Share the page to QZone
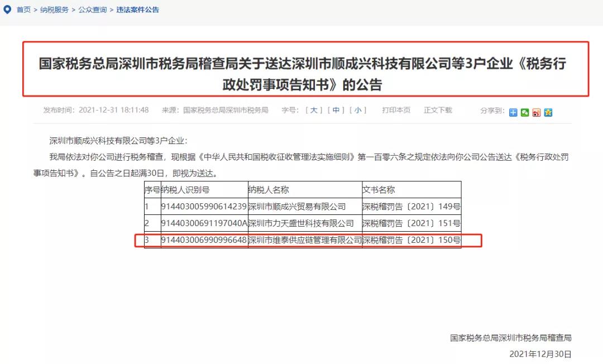The image size is (603, 364). (x=548, y=112)
